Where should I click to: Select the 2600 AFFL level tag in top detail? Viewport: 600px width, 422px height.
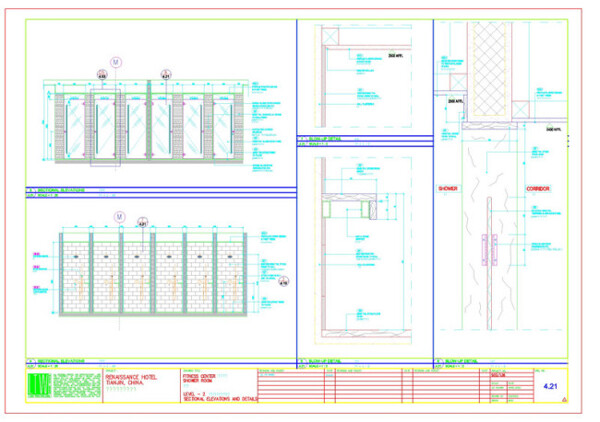pos(395,56)
